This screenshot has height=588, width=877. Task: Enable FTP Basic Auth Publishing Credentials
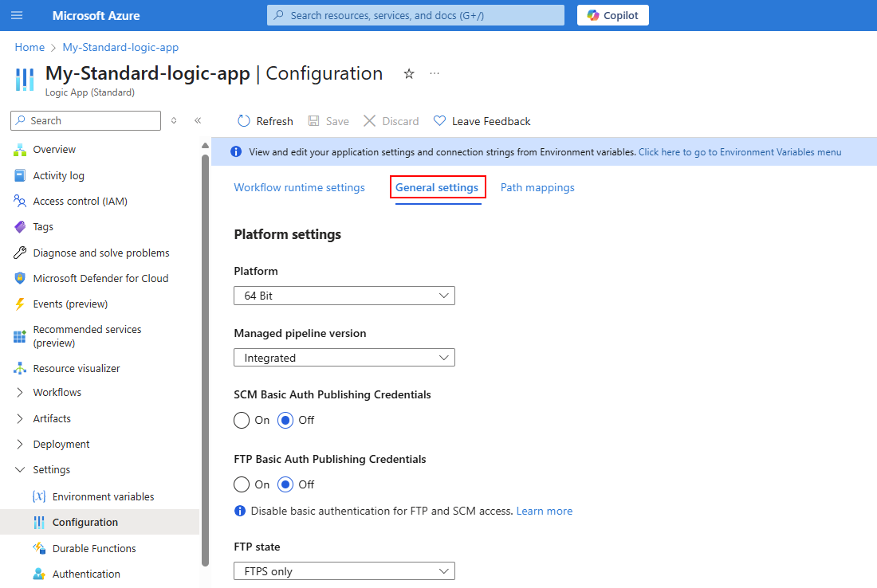click(x=241, y=484)
